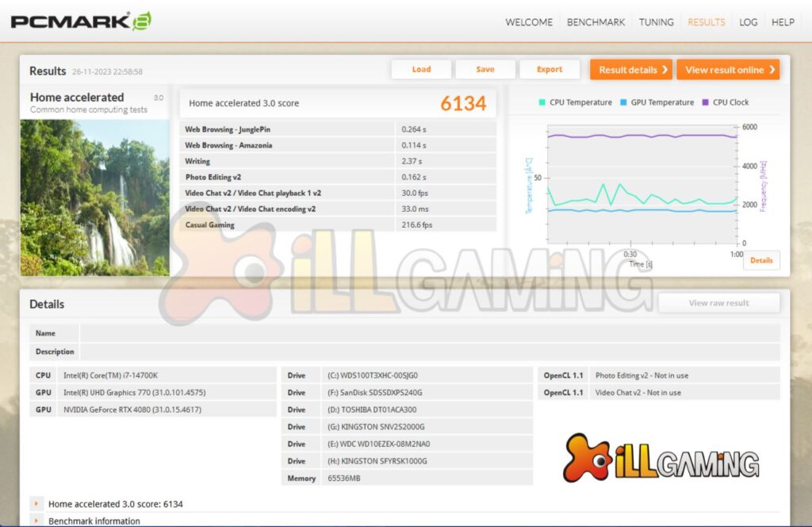Viewport: 812px width, 527px height.
Task: Save the benchmark result
Action: (485, 70)
